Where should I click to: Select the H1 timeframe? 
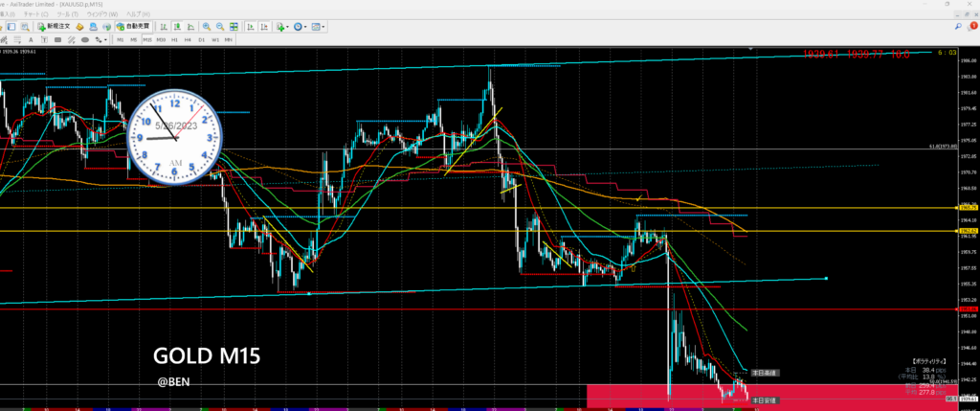[175, 40]
